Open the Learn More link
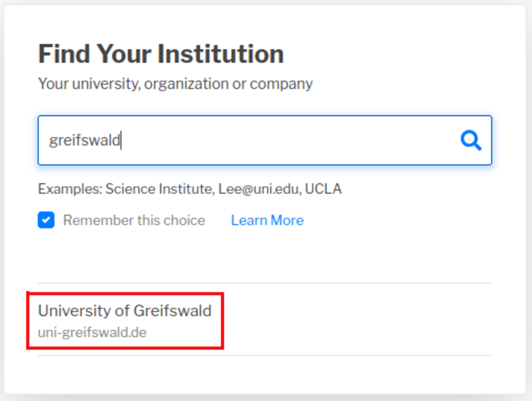Screen dimensions: 532x401 click(x=267, y=220)
